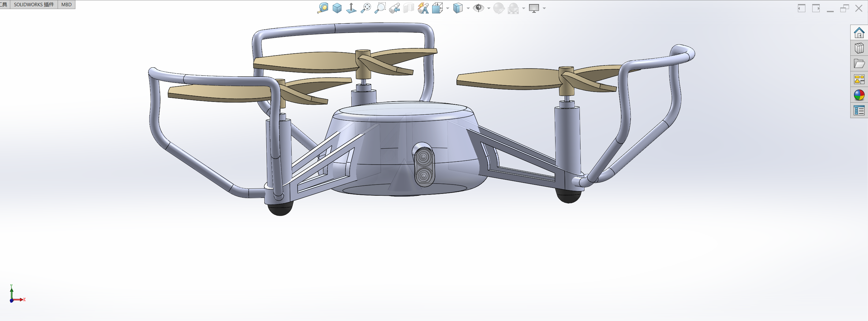Expand the View Orientation dropdown arrow
This screenshot has width=868, height=321.
pos(448,8)
